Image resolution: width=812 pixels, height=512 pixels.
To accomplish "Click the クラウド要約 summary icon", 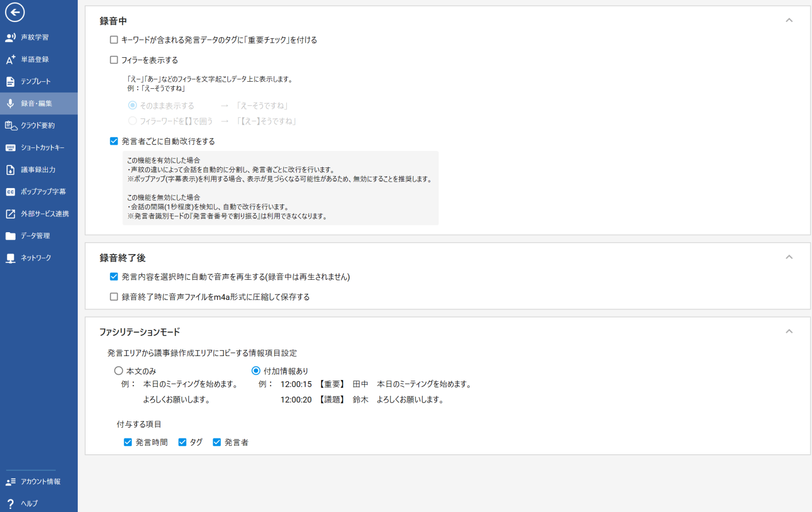I will click(11, 125).
